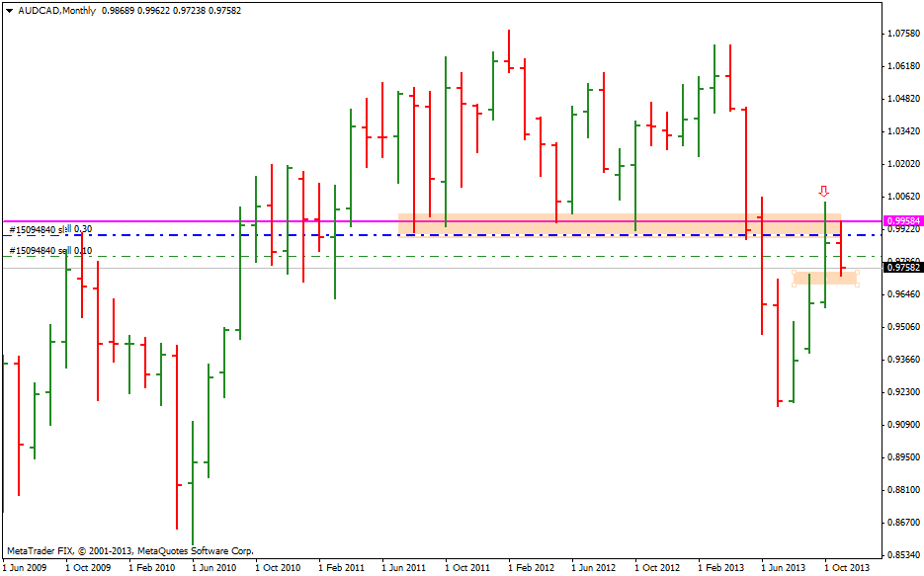
Task: Select the magenta 0.99584 price label
Action: 902,221
